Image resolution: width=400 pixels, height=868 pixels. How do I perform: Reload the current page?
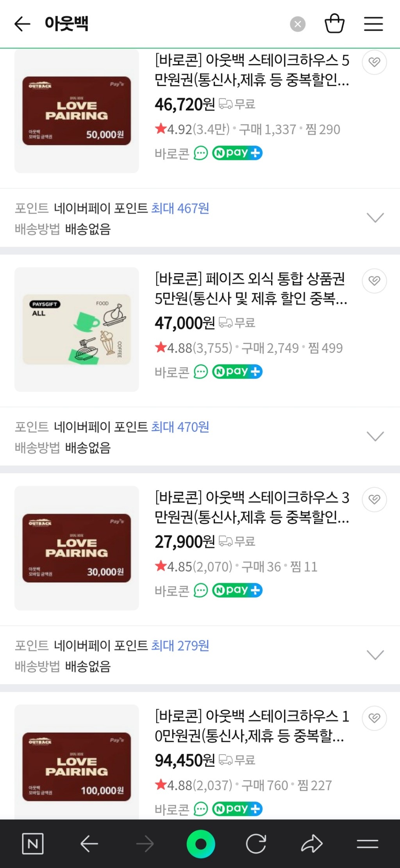[256, 844]
